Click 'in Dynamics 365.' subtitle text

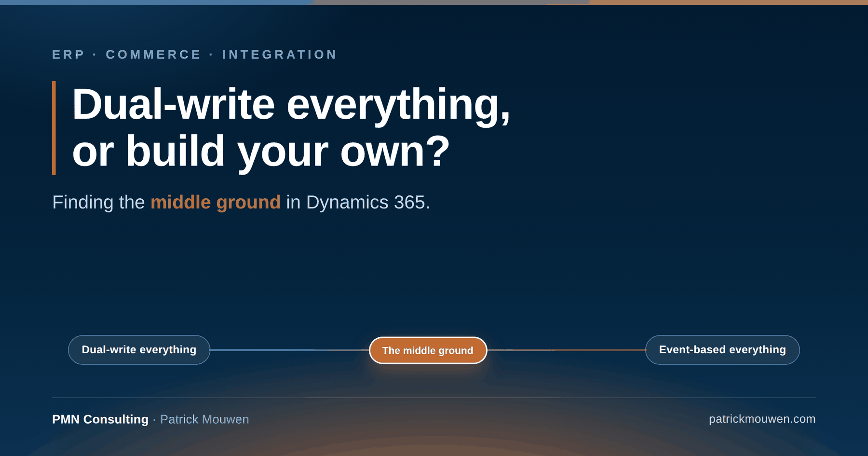click(x=358, y=202)
